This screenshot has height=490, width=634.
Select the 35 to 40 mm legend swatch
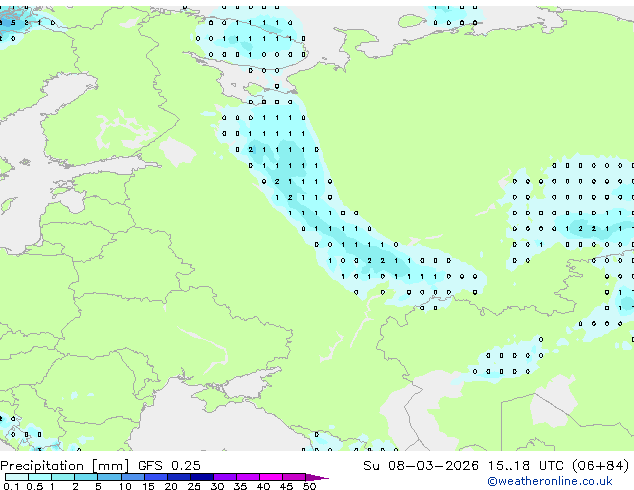click(247, 477)
